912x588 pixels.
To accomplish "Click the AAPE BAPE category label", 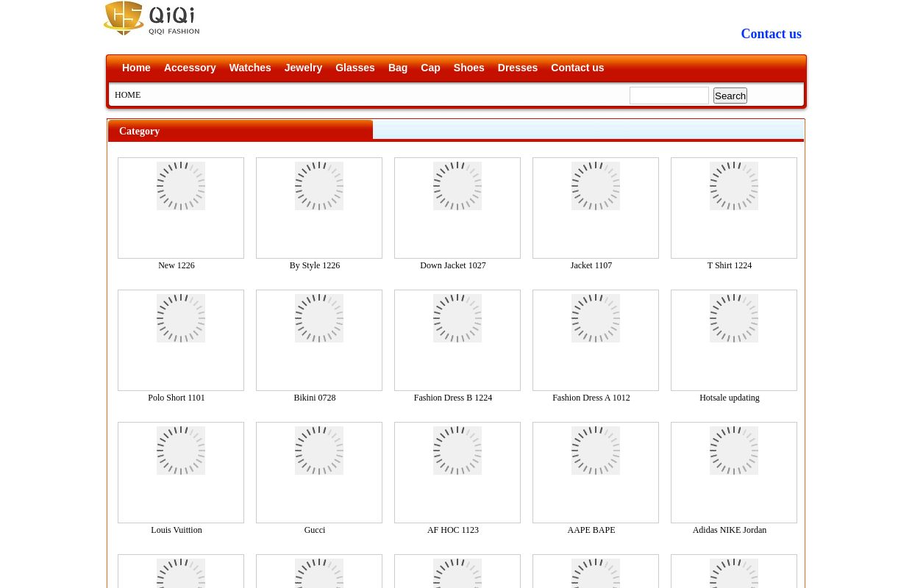I will tap(591, 530).
